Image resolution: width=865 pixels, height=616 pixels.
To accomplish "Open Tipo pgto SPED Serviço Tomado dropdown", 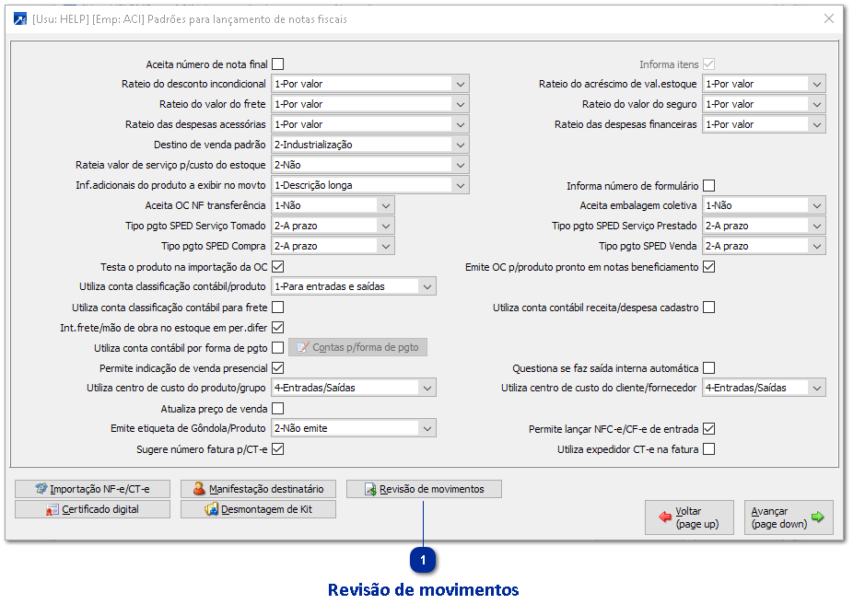I will [333, 226].
